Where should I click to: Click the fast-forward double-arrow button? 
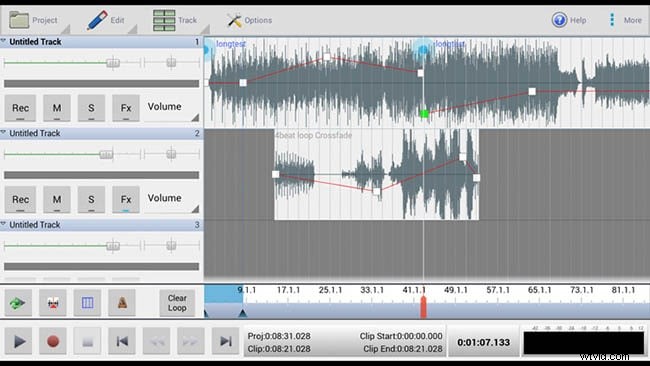coord(191,341)
